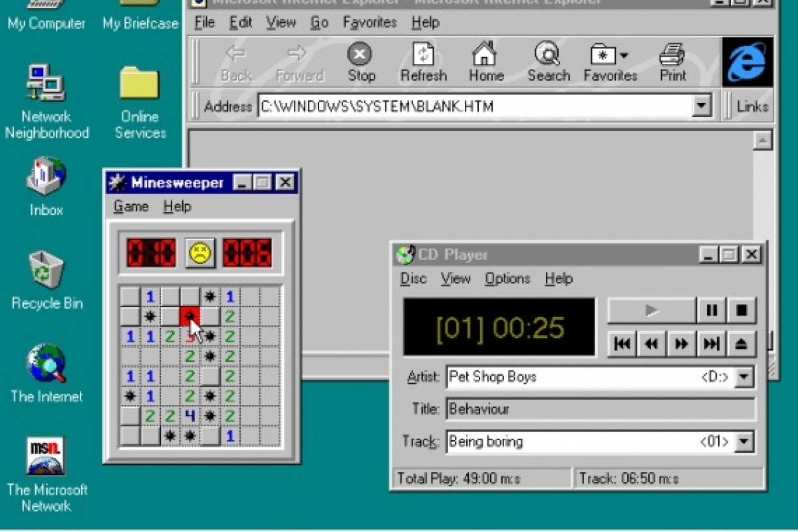798x532 pixels.
Task: Click the Title field showing Behaviour
Action: click(x=601, y=409)
